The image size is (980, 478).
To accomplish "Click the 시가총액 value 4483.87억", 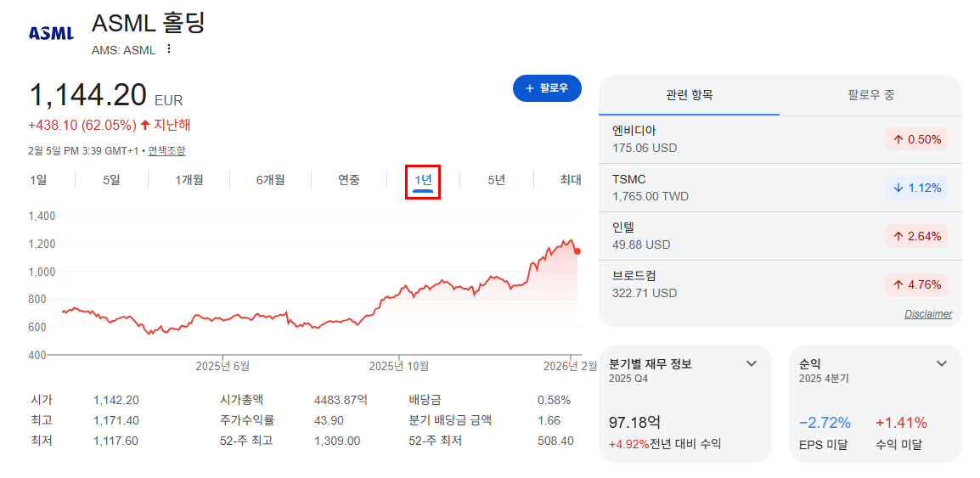I will (341, 400).
